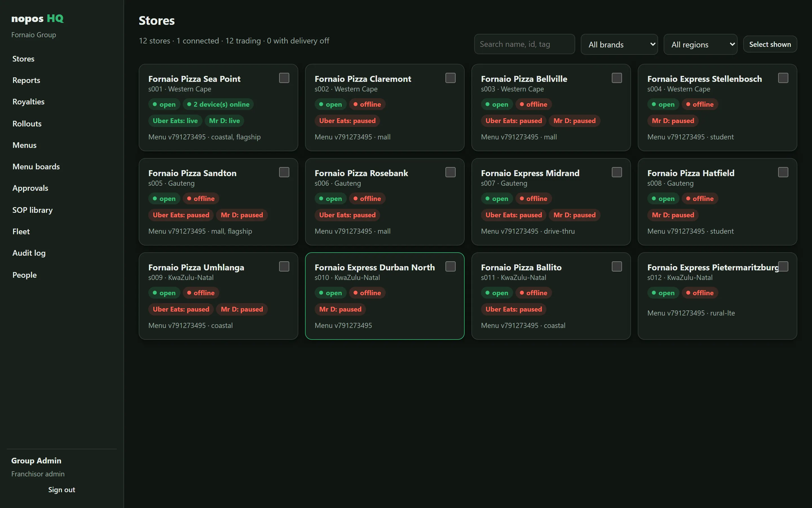Check Fornaio Express Durban North checkbox

click(450, 266)
